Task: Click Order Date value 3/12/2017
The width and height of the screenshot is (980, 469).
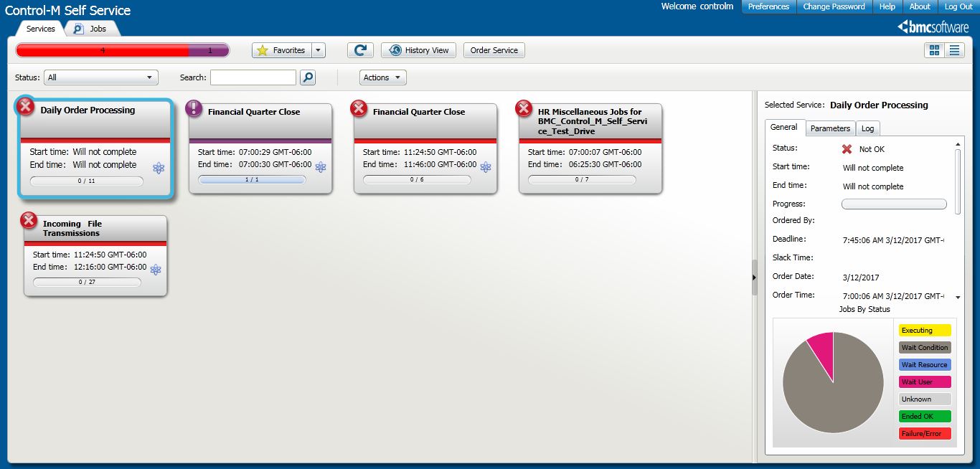Action: click(x=861, y=278)
